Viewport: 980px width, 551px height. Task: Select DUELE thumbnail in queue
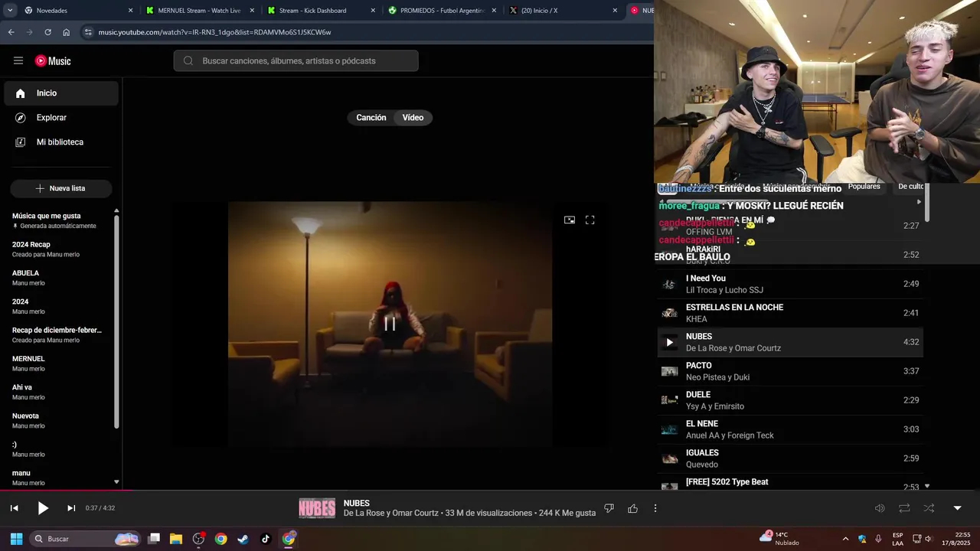tap(670, 400)
